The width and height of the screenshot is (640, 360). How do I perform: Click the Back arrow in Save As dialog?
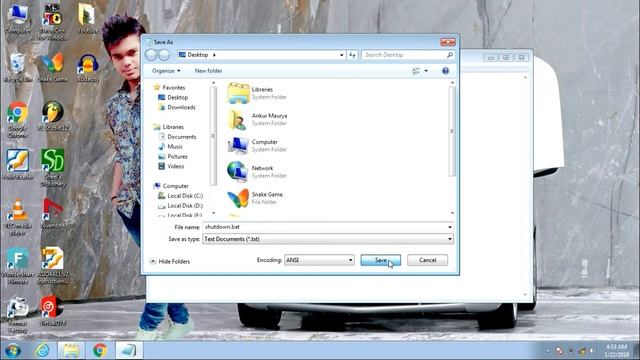(151, 55)
